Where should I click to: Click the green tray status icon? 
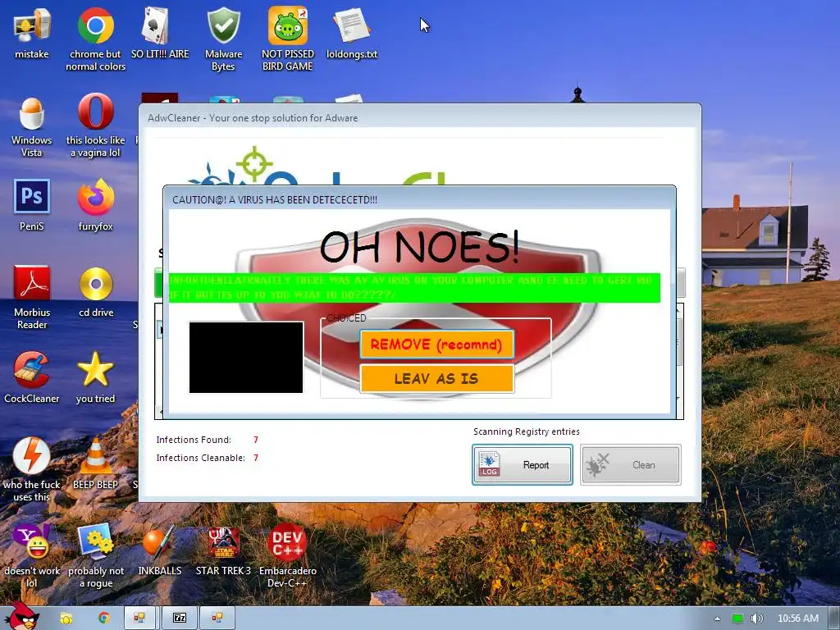737,619
